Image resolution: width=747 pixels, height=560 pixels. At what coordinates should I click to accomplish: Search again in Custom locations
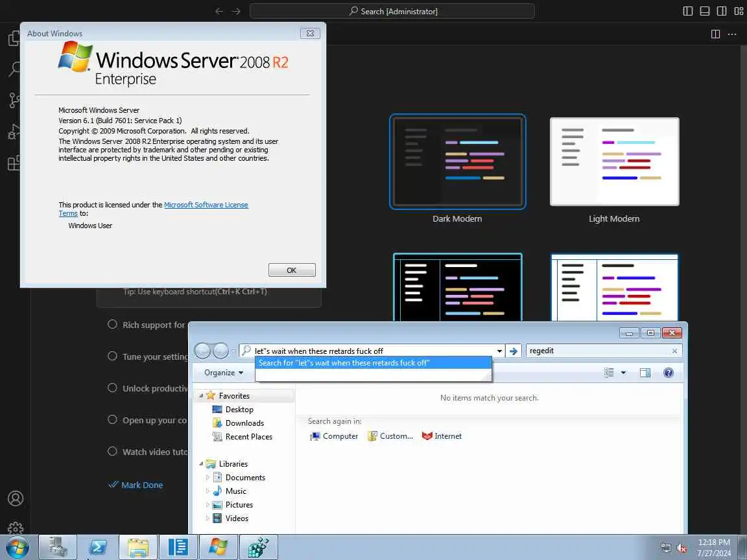(x=390, y=436)
